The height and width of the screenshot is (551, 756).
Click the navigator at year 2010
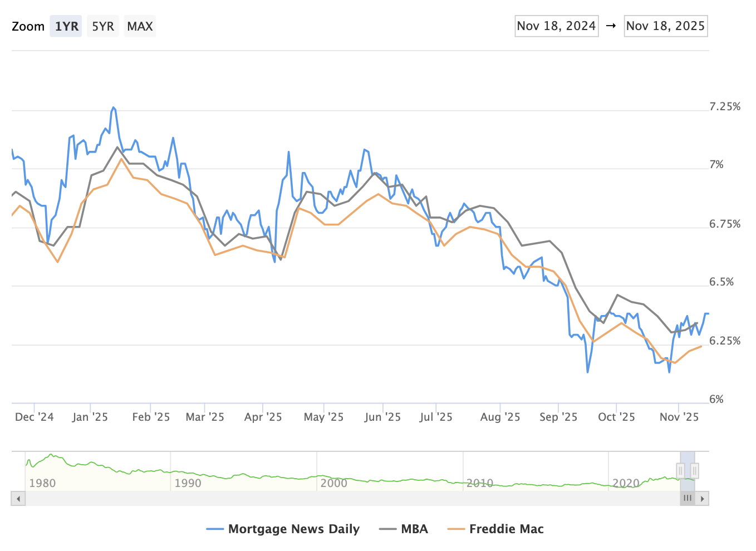point(479,483)
